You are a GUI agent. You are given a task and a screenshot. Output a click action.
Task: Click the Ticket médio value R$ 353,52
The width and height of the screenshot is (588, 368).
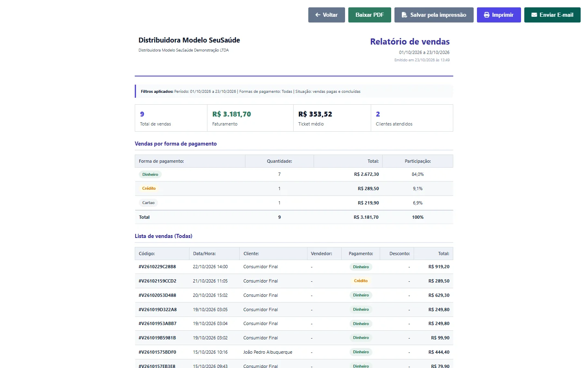pyautogui.click(x=315, y=114)
